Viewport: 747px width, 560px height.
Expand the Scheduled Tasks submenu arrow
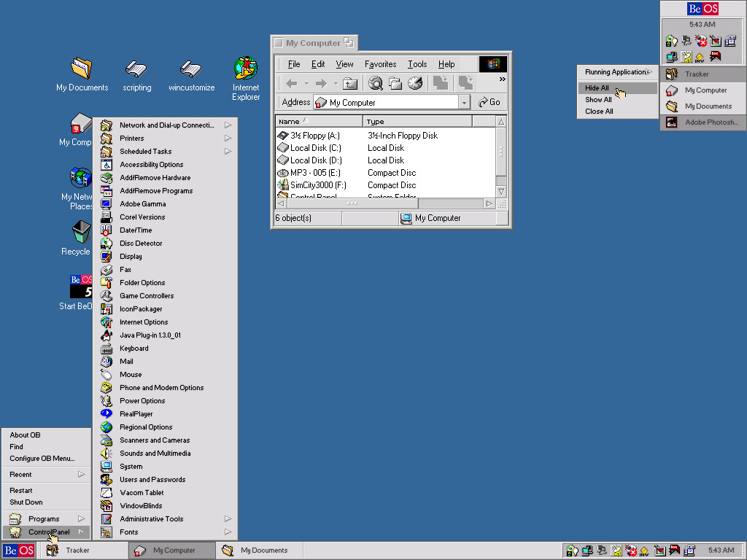(228, 152)
